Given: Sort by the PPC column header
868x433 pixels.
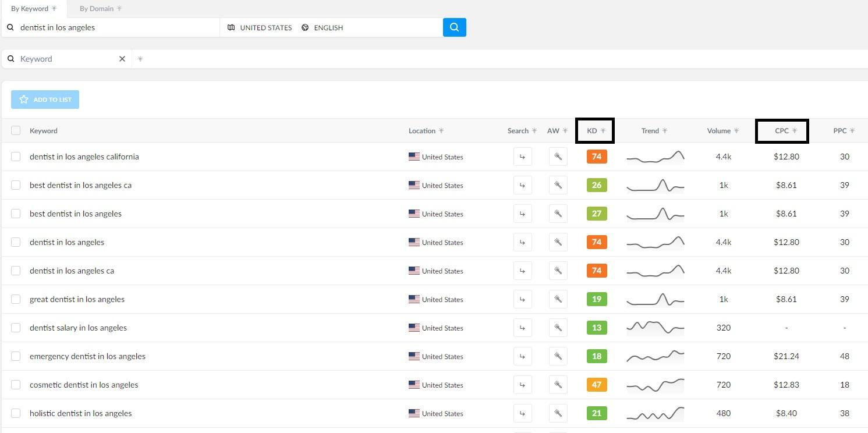Looking at the screenshot, I should [x=839, y=131].
